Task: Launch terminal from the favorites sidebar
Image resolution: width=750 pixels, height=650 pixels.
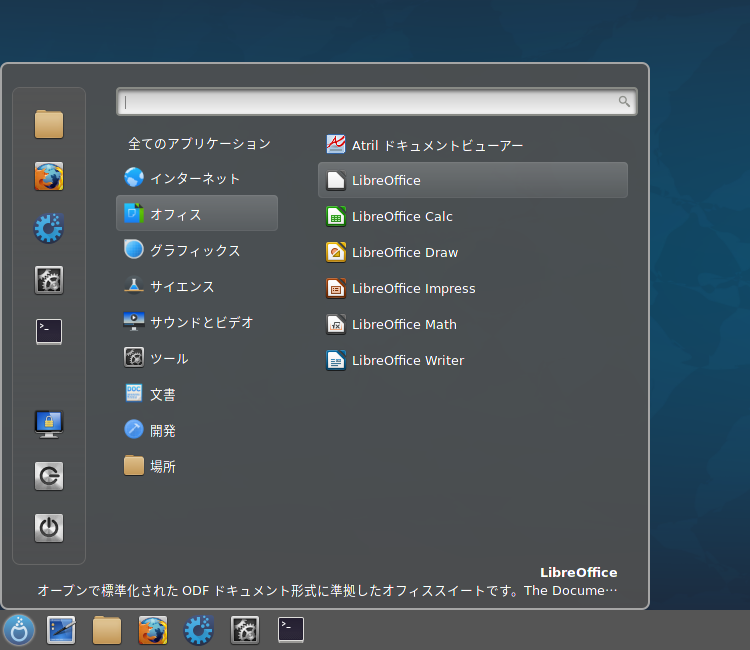Action: (x=49, y=331)
